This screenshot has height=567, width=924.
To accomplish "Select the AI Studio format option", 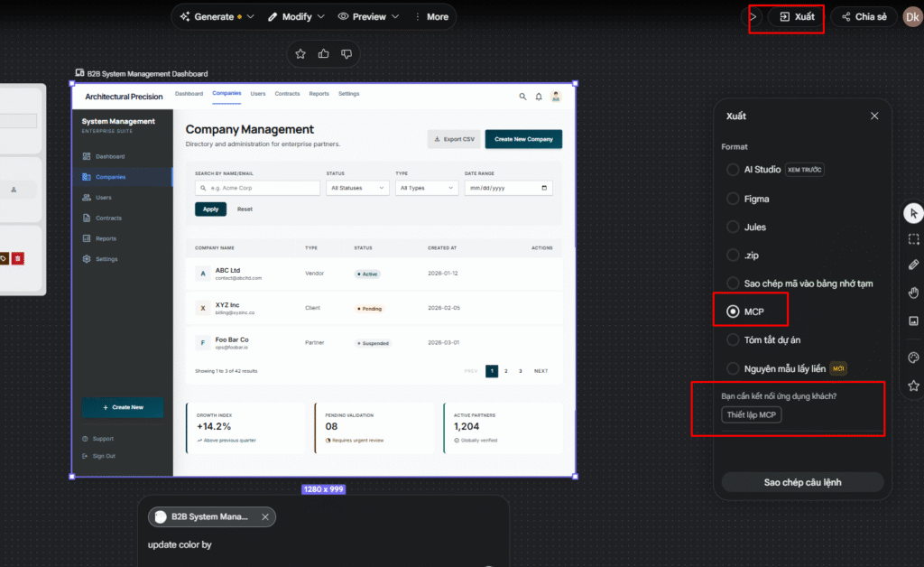I will tap(733, 170).
